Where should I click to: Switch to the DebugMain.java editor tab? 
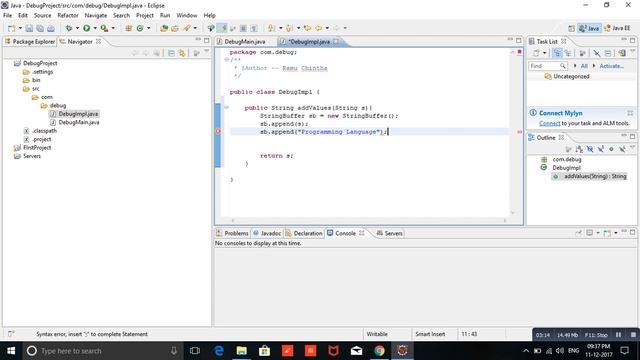click(241, 42)
